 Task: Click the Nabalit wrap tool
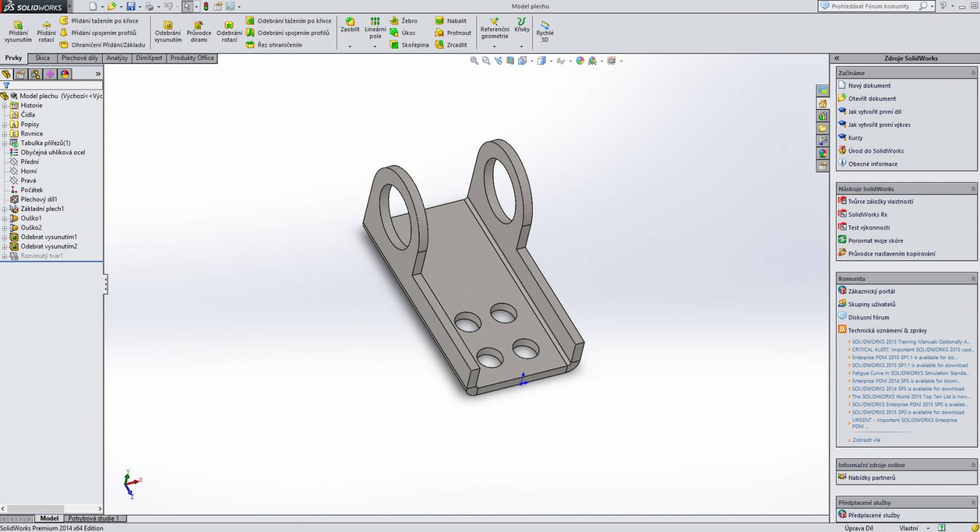click(451, 21)
